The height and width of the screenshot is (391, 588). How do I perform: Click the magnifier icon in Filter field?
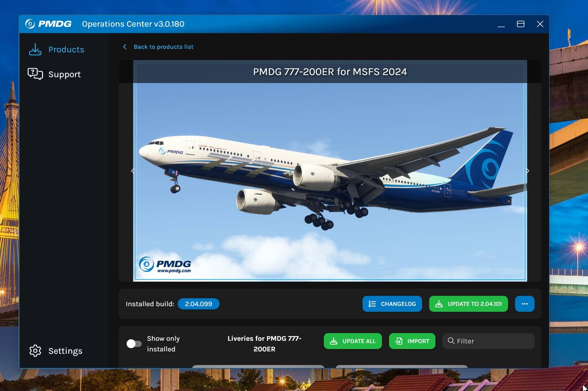click(x=451, y=341)
